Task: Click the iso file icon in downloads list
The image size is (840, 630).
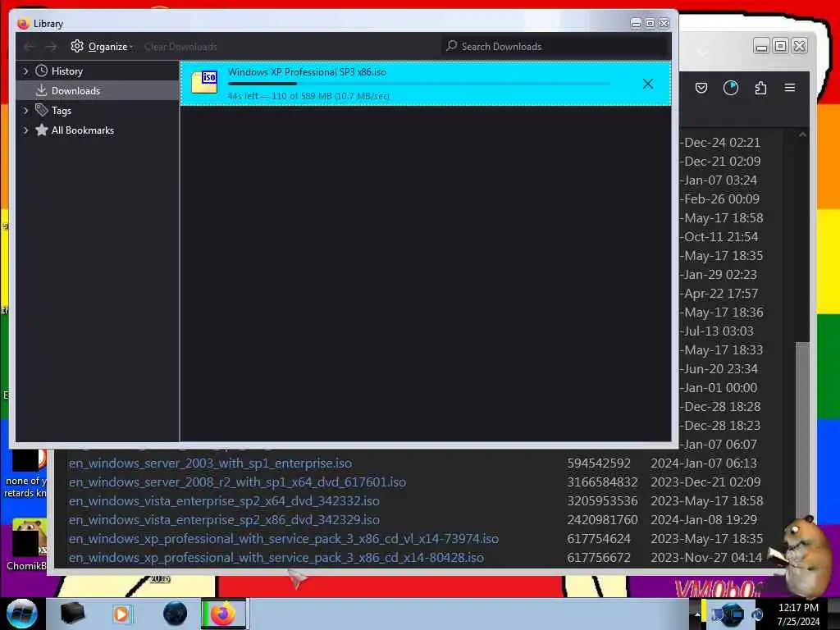Action: (x=204, y=83)
